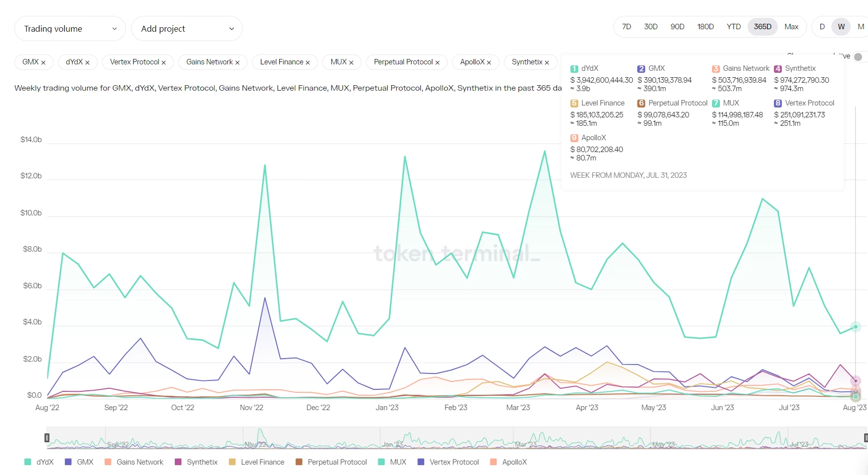
Task: Toggle dYdX series in chart legend
Action: tap(39, 462)
